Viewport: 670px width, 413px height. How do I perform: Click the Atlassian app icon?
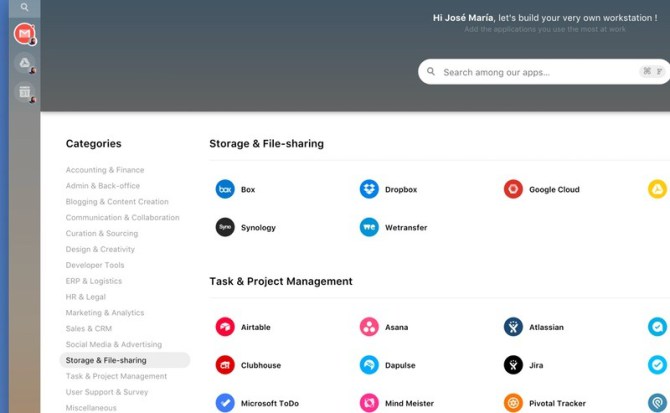tap(513, 327)
